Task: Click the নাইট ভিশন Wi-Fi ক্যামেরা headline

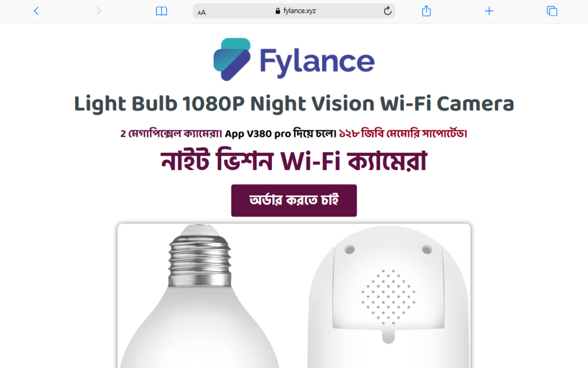Action: [294, 161]
